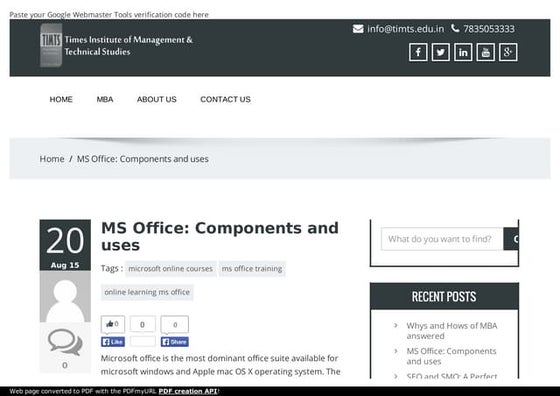Click the author avatar placeholder

coord(65,296)
